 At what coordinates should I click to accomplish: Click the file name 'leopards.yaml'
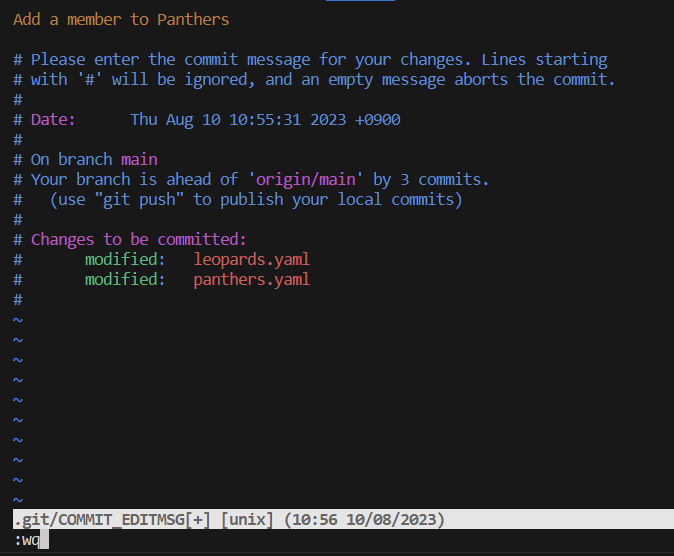251,259
